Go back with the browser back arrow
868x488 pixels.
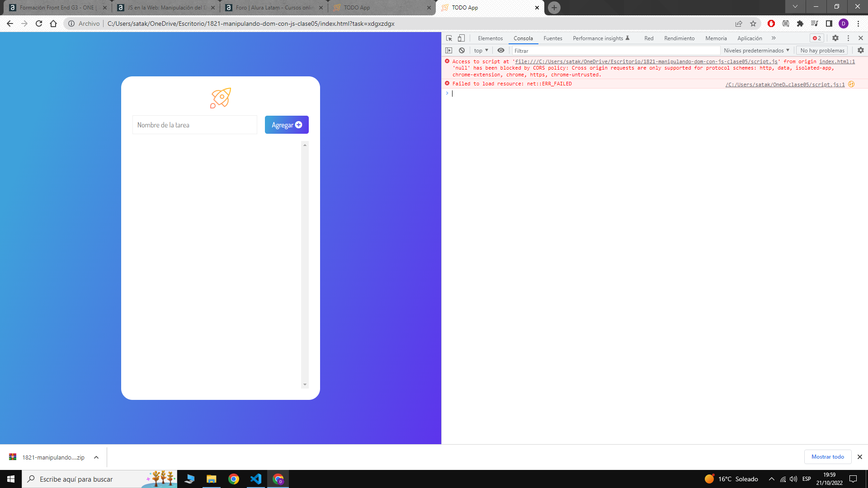coord(10,23)
